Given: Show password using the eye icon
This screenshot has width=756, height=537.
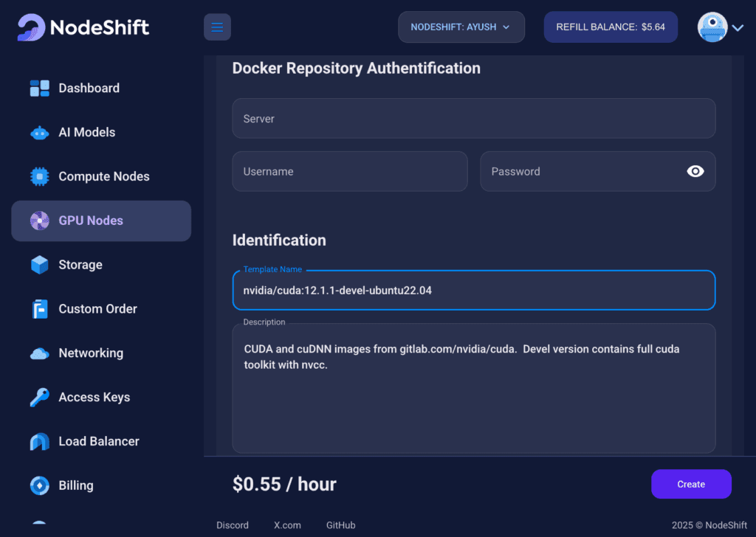Looking at the screenshot, I should click(695, 171).
